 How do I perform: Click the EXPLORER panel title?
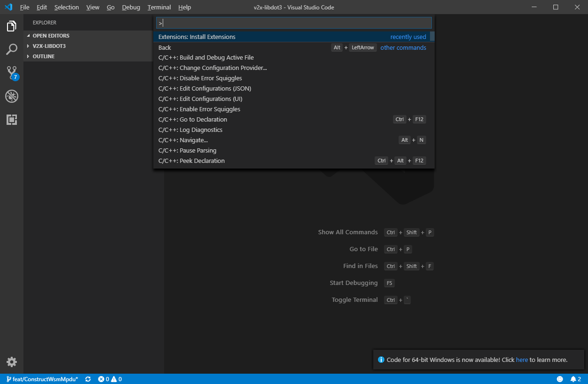point(45,23)
